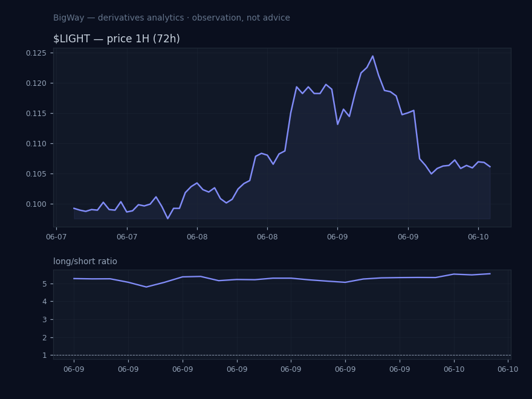Click the "long/short ratio" subplot title
The width and height of the screenshot is (532, 399).
click(85, 261)
